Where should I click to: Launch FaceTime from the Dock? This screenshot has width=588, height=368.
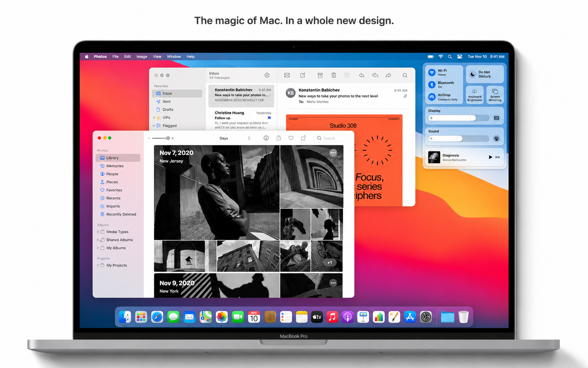pos(238,317)
